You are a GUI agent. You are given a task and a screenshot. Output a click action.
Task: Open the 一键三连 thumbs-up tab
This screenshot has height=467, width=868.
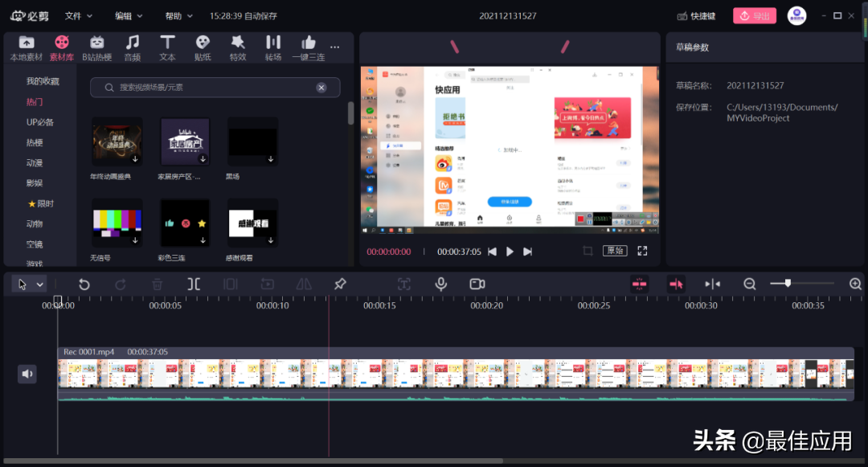click(309, 48)
